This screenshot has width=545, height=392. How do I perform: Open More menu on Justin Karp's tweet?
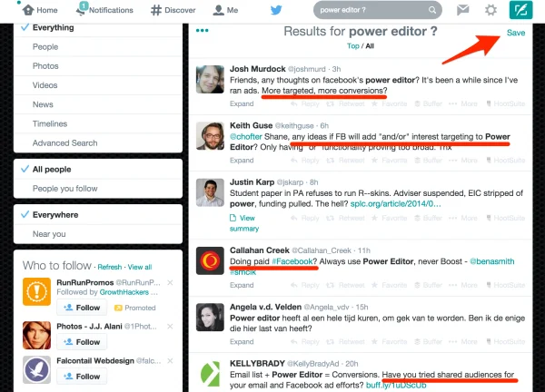pyautogui.click(x=463, y=218)
